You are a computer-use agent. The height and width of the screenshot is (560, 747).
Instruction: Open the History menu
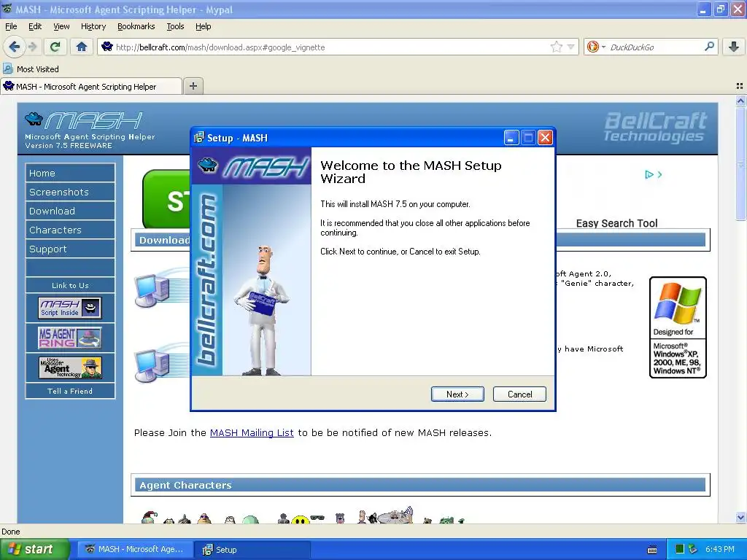93,26
